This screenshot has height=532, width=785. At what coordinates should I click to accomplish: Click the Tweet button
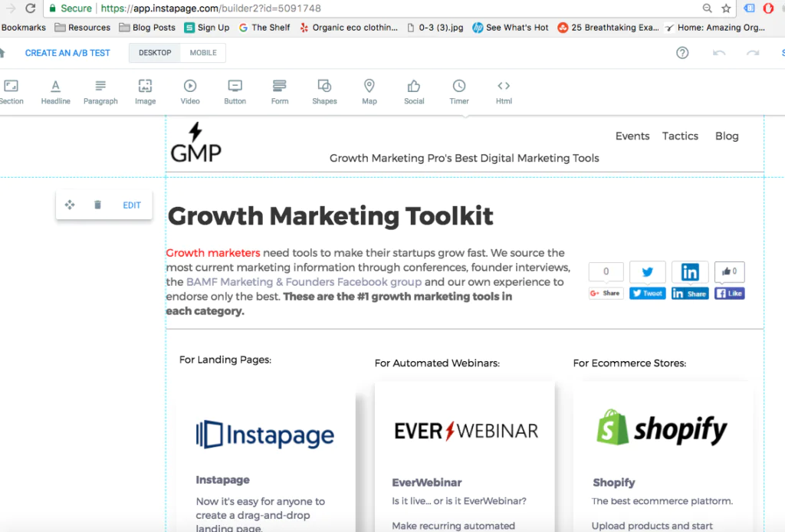[x=647, y=294]
